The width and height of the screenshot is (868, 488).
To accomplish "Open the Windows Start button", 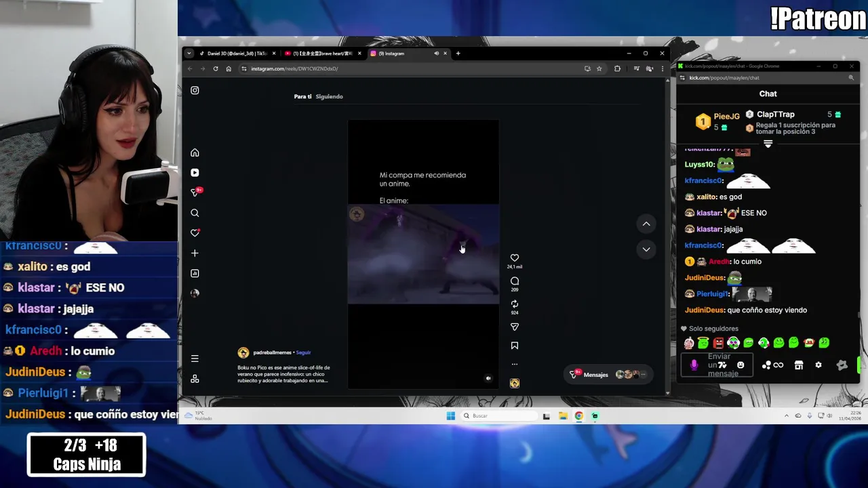I will pyautogui.click(x=451, y=416).
